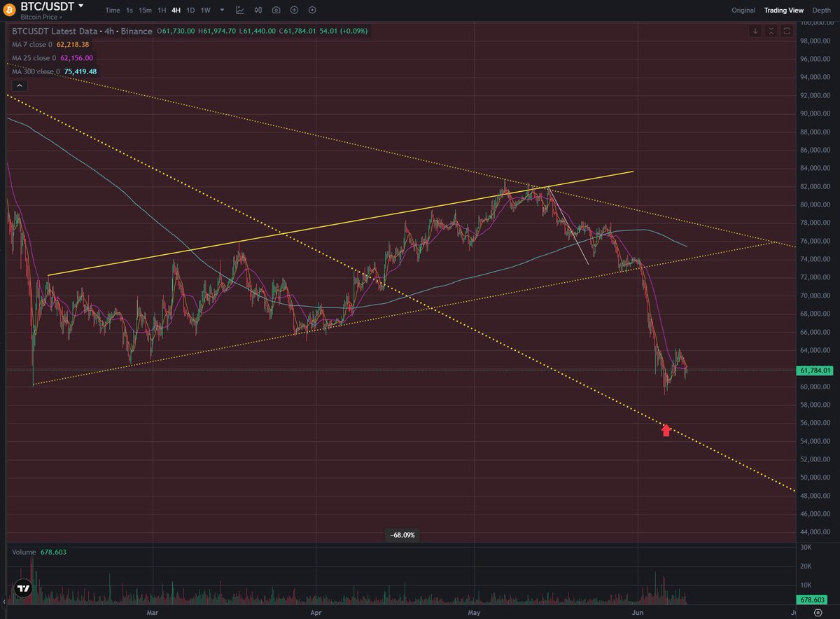The width and height of the screenshot is (840, 619).
Task: Click the current price label 61,784.01
Action: (x=816, y=370)
